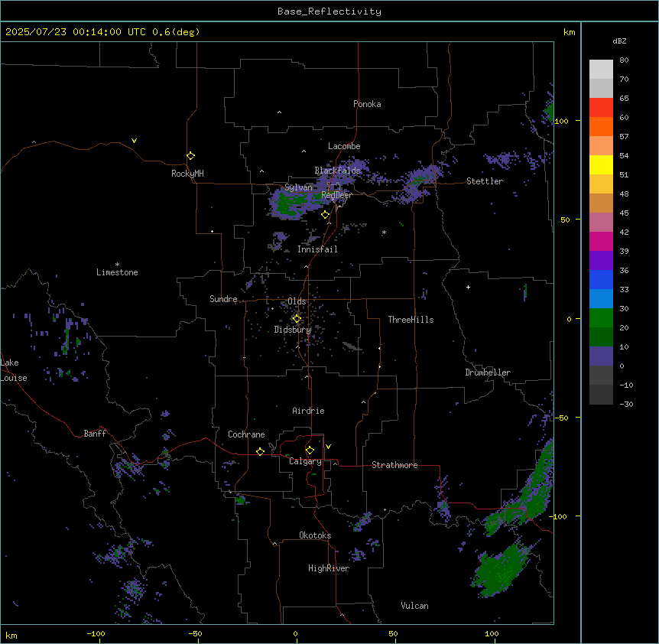The width and height of the screenshot is (659, 644).
Task: Click the HighRiver label
Action: tap(329, 568)
